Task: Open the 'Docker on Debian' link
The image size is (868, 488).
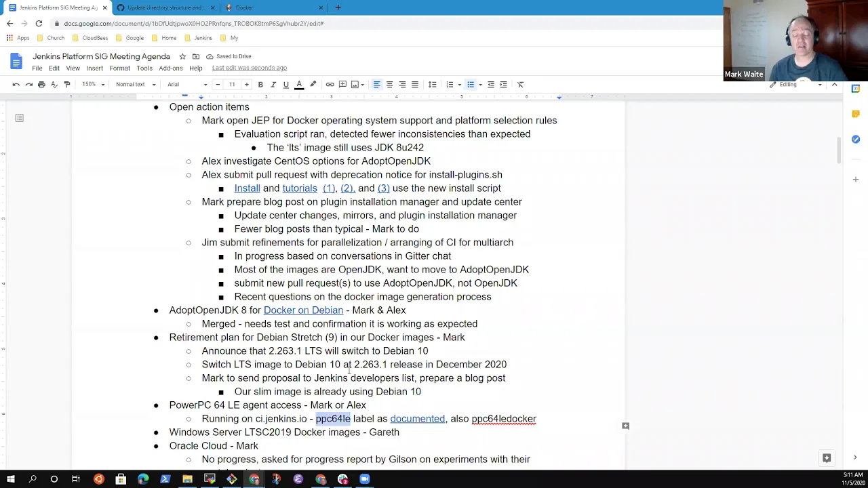Action: 303,310
